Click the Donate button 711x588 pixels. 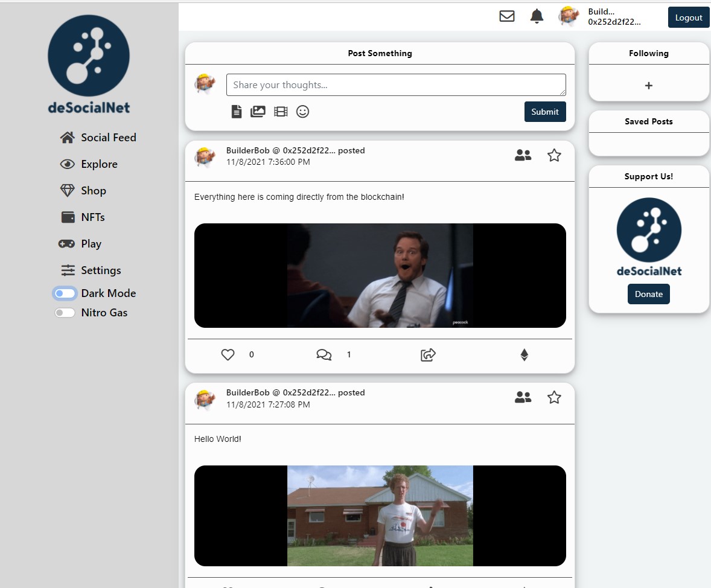click(648, 294)
